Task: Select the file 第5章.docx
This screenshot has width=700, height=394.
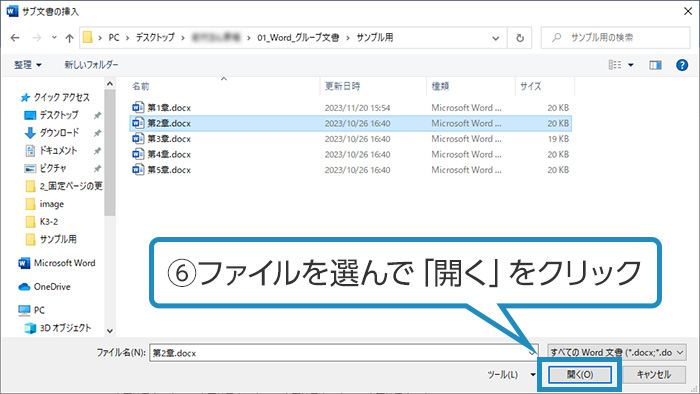Action: tap(350, 170)
